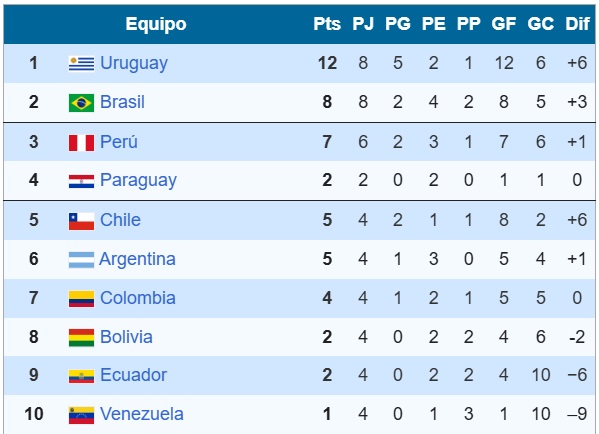Go to the Colombia team page

(138, 298)
